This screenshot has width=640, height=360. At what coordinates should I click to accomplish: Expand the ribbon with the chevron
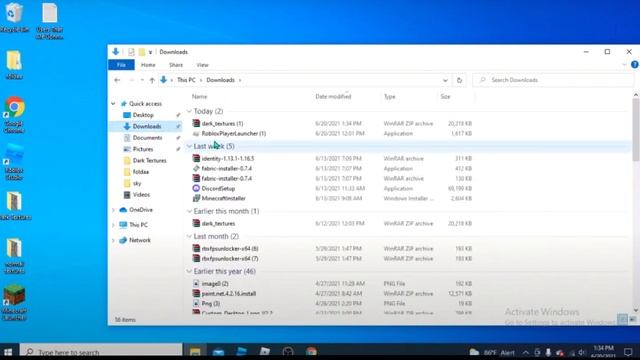click(x=624, y=65)
